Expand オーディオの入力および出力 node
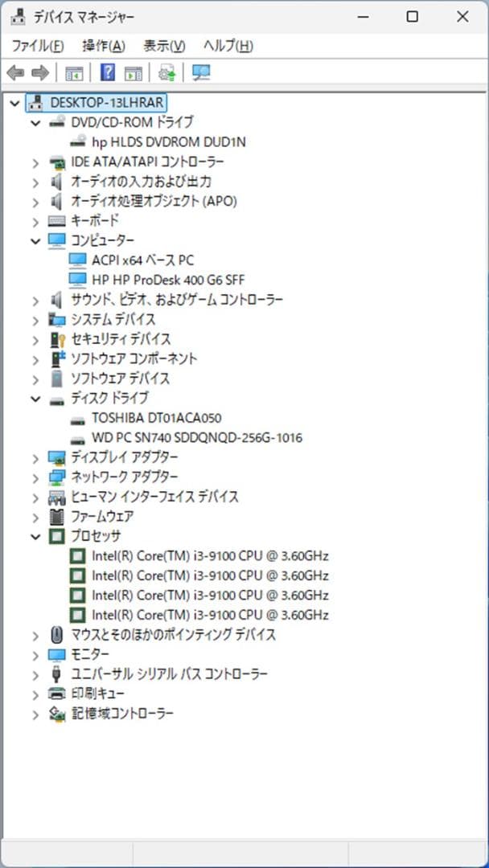 point(36,182)
